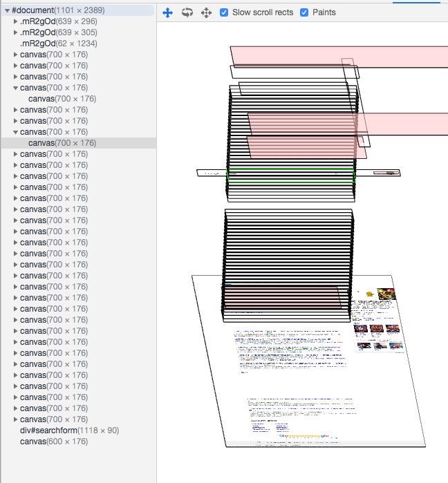The image size is (448, 483).
Task: Select the Pan mode icon
Action: tap(167, 12)
